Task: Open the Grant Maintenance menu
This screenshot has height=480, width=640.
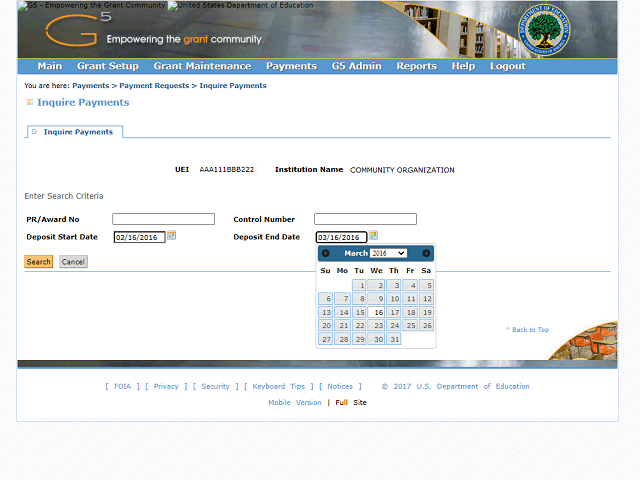Action: 202,66
